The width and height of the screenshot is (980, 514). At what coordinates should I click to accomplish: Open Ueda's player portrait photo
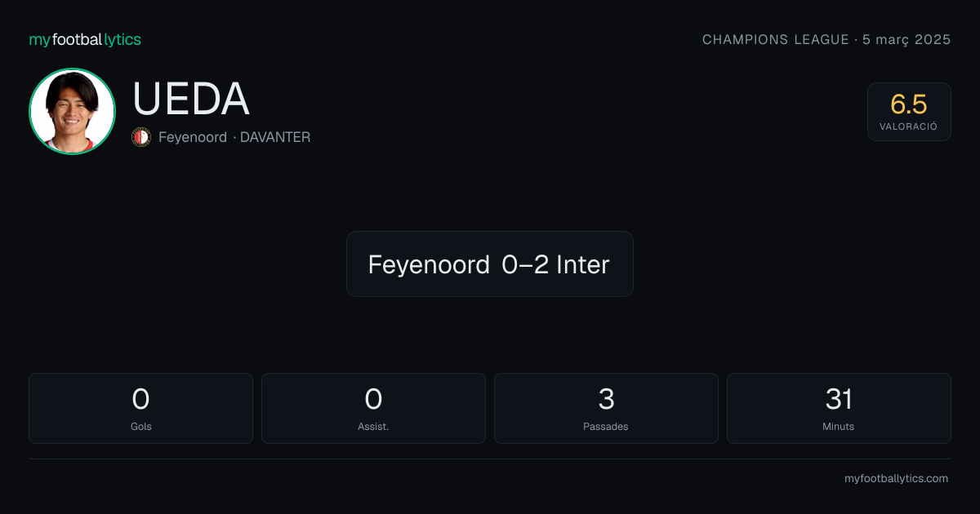point(72,111)
